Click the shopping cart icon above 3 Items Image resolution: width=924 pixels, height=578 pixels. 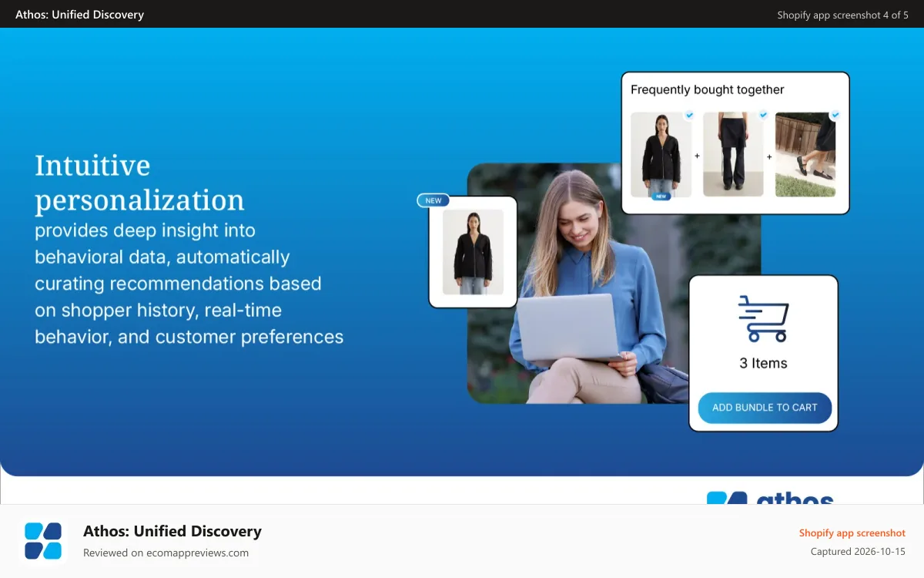[x=763, y=318]
